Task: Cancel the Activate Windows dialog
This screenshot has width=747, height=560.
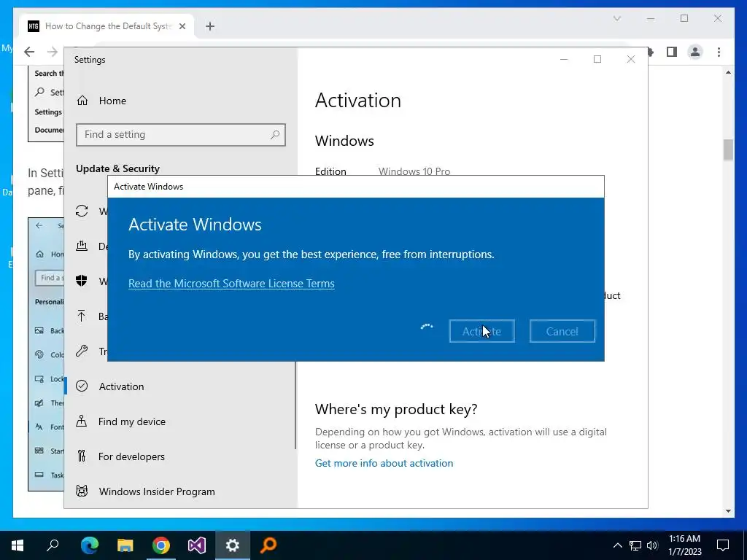Action: (562, 331)
